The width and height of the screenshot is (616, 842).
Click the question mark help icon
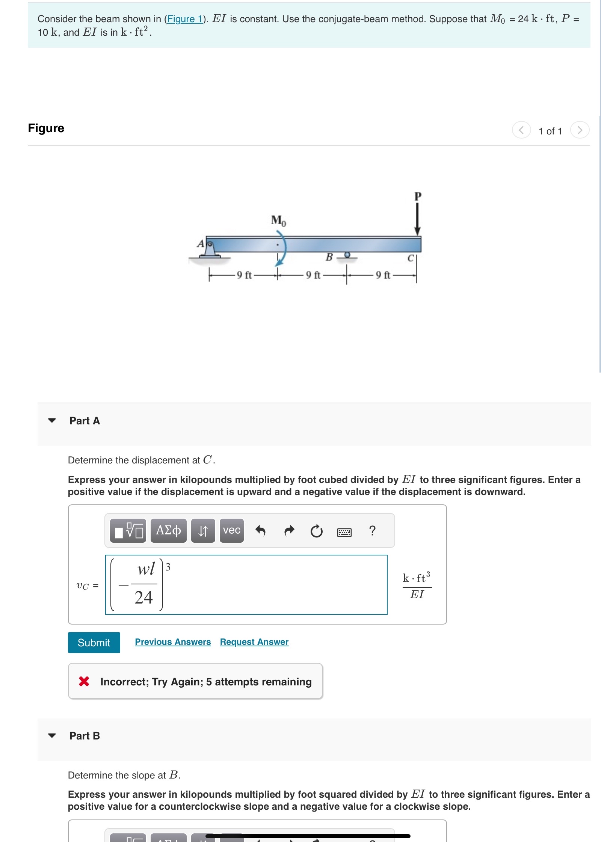371,531
